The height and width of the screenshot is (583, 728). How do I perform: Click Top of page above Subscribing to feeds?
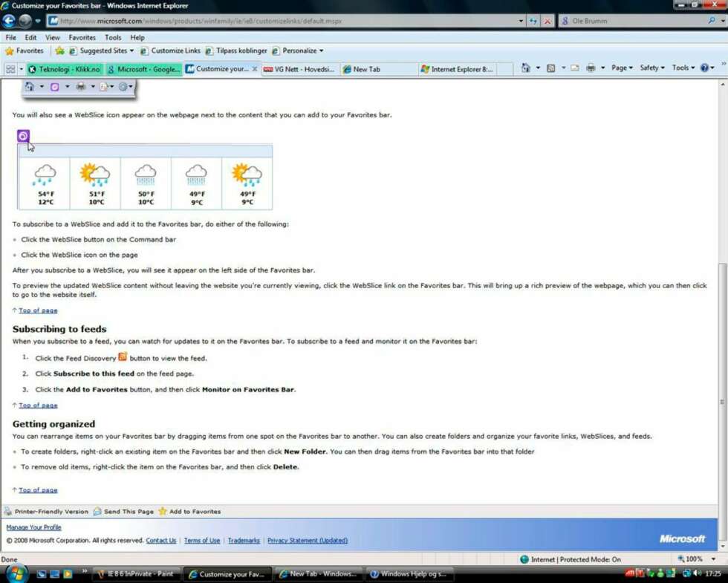38,310
